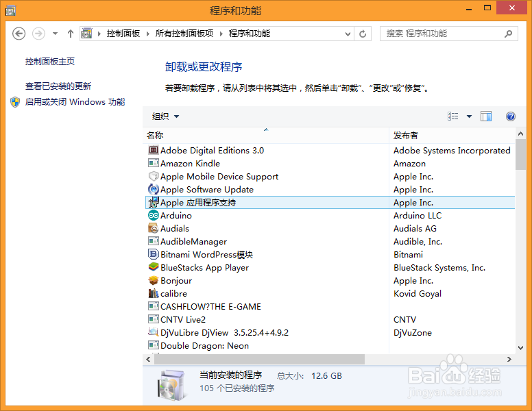This screenshot has height=411, width=532.
Task: Click the search magnifier icon
Action: click(508, 34)
